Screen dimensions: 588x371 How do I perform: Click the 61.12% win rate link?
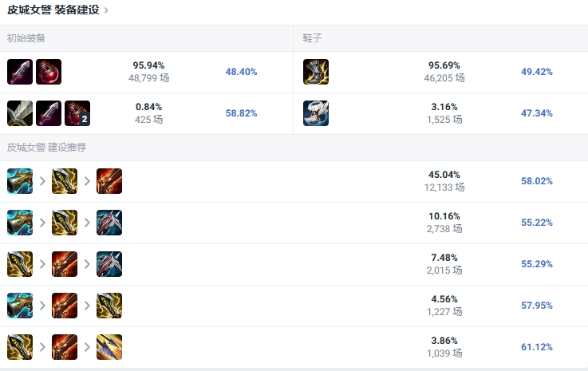pyautogui.click(x=537, y=348)
